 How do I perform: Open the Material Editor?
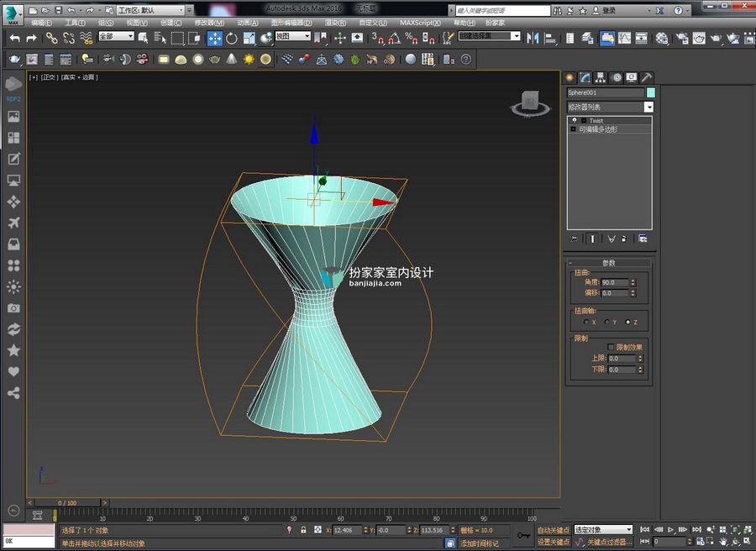662,38
